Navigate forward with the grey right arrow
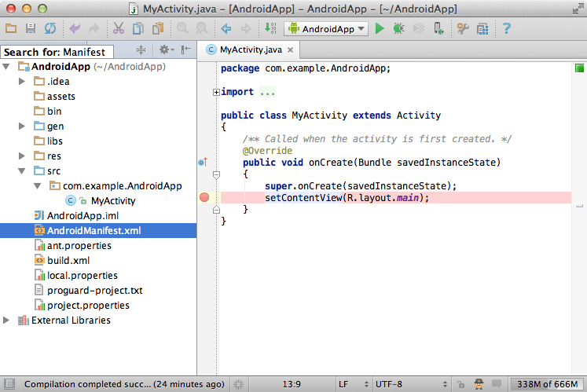 pos(246,28)
